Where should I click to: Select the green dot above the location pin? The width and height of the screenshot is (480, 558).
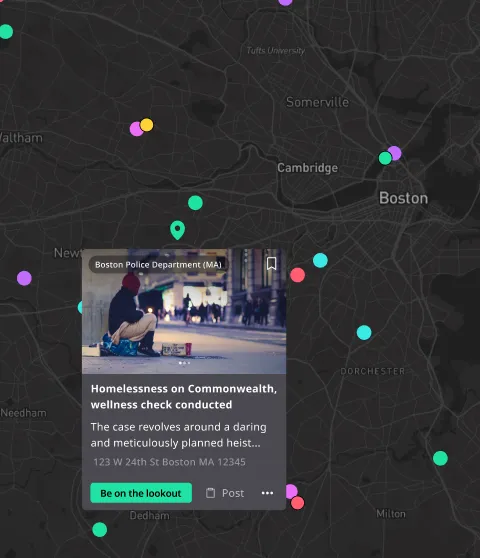click(195, 203)
